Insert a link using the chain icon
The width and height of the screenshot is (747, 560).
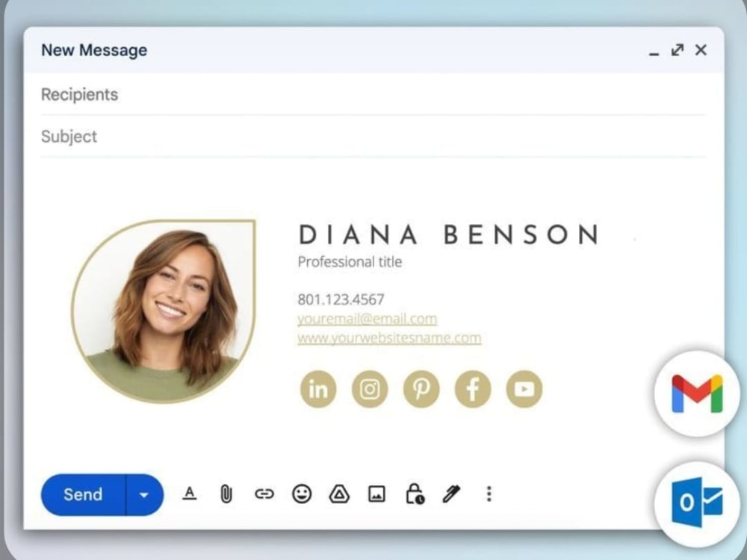264,494
